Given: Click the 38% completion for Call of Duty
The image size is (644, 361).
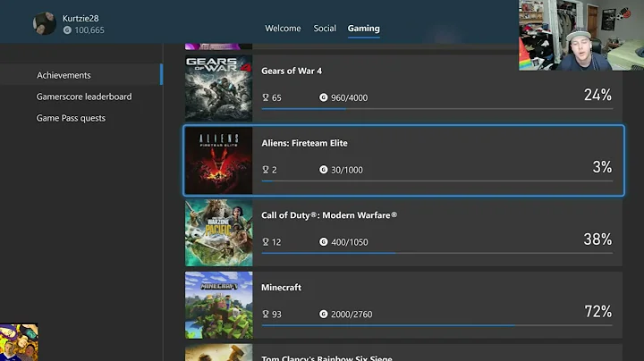Looking at the screenshot, I should (x=597, y=239).
